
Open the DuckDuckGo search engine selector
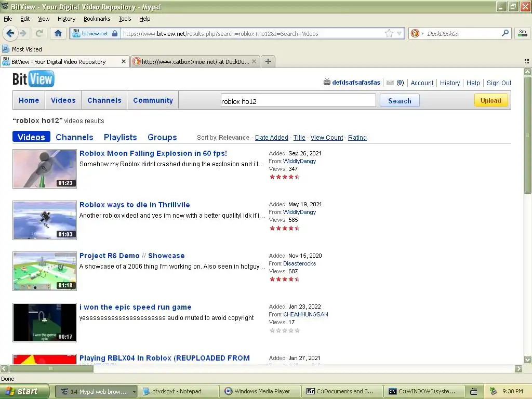click(x=417, y=33)
